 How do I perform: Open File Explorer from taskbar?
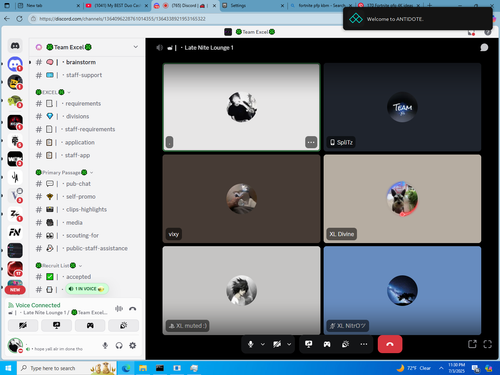click(x=143, y=368)
